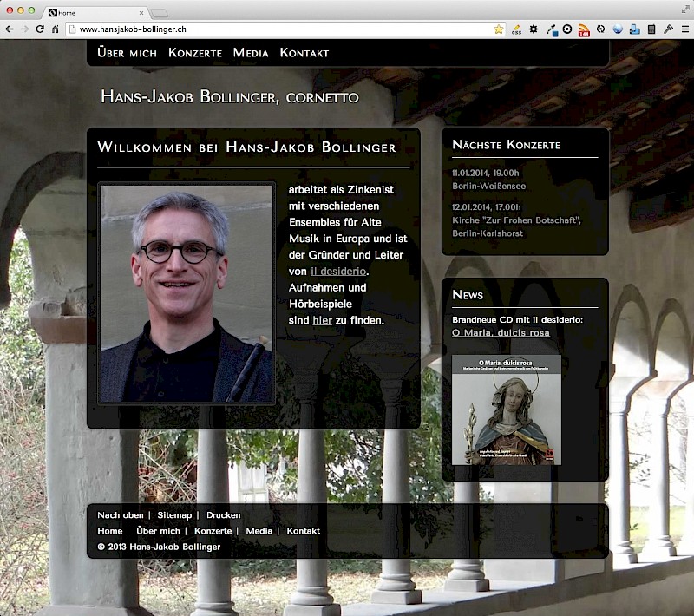This screenshot has height=616, width=694.
Task: Open Über mich in the top navigation
Action: point(128,53)
